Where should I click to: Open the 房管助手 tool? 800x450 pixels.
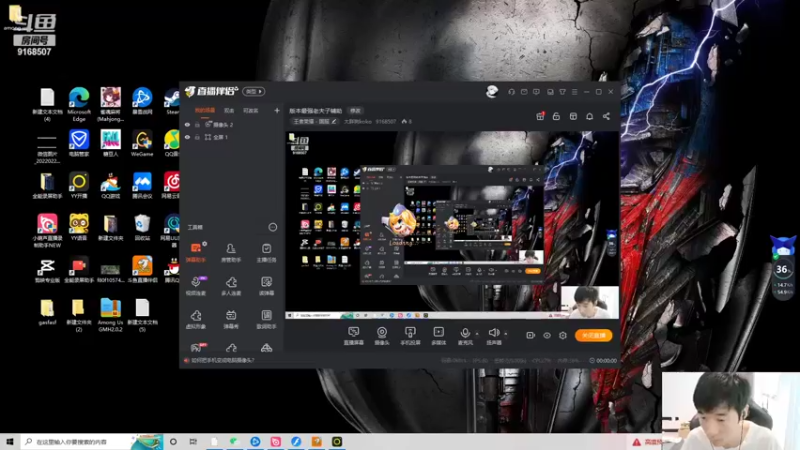click(231, 253)
